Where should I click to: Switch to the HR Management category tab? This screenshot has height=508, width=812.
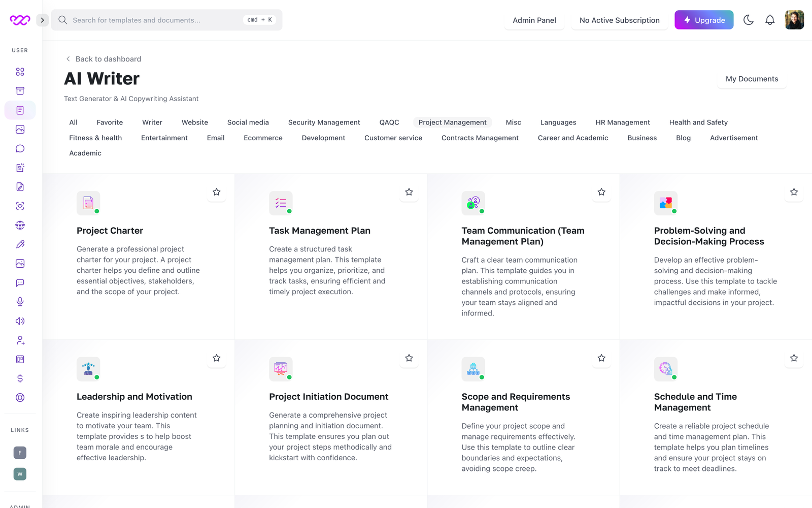click(x=622, y=122)
